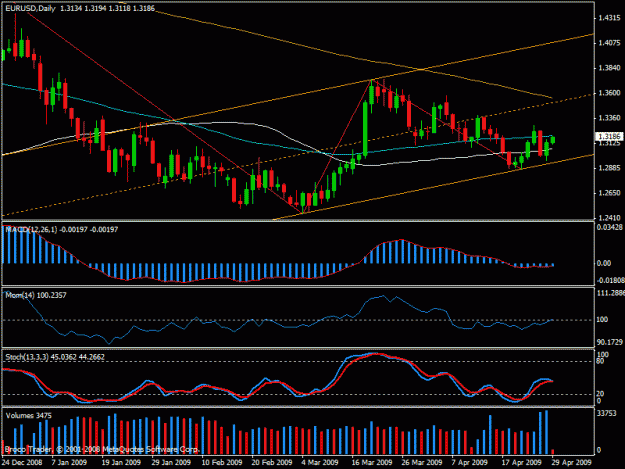
Task: Click the 100 level label on momentum scale
Action: point(602,320)
